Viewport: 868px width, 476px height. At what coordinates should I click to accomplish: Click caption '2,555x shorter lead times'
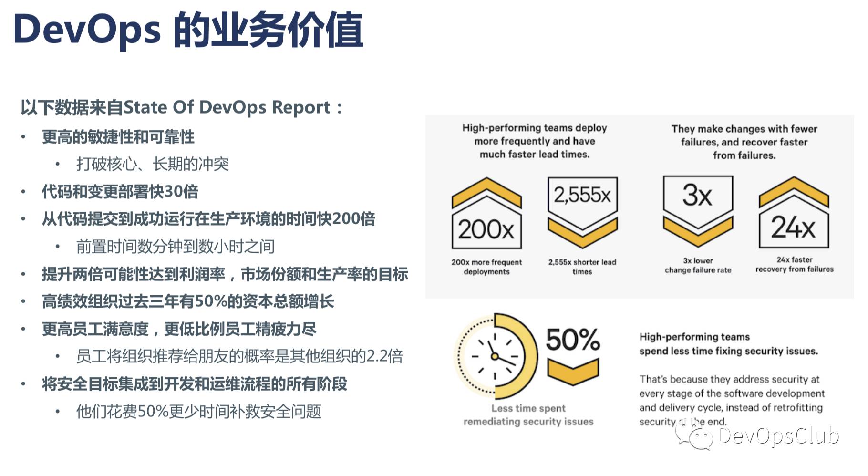pos(582,267)
